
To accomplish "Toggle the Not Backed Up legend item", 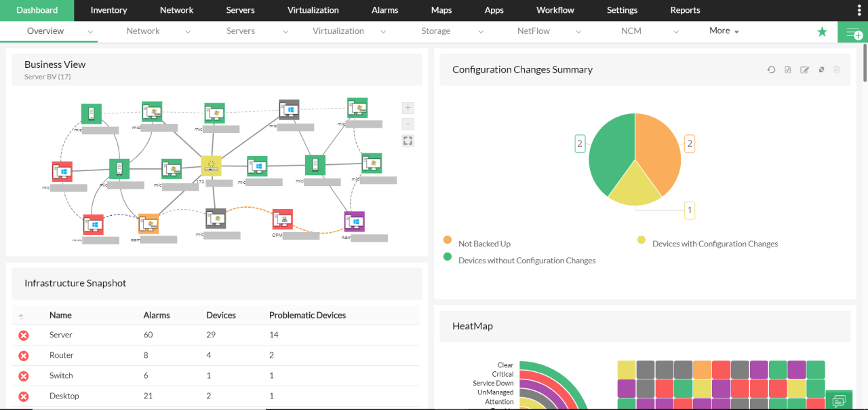I will [x=484, y=243].
